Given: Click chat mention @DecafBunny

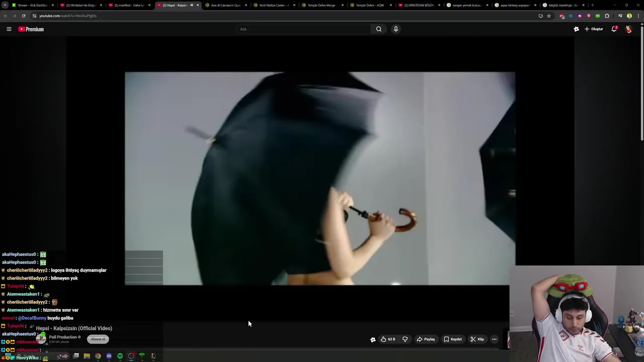Looking at the screenshot, I should click(32, 318).
